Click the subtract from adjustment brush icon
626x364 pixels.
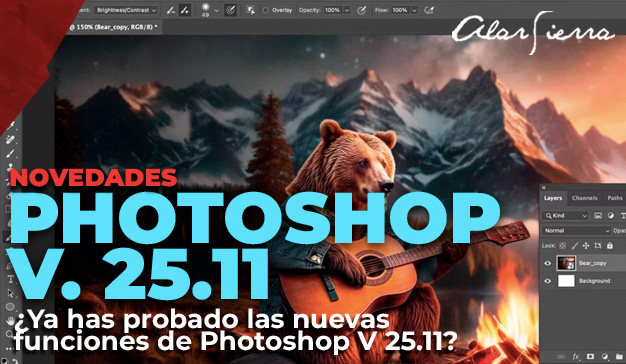point(171,10)
